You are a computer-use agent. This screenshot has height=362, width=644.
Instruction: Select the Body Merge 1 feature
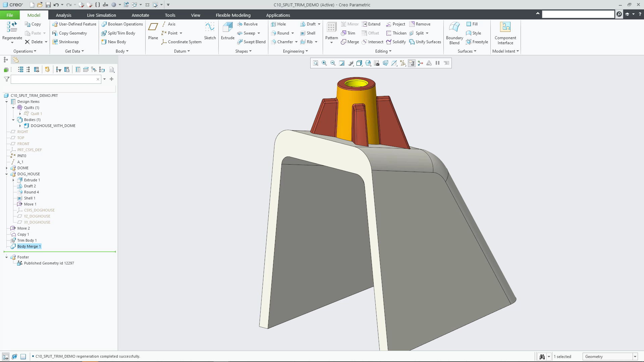click(30, 246)
